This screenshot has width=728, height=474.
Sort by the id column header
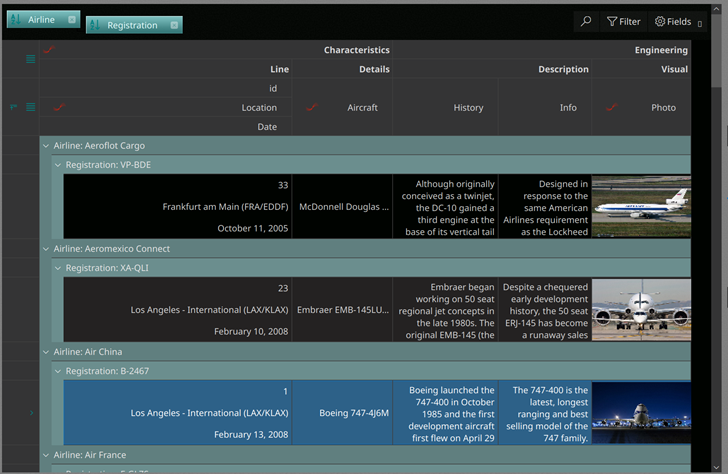166,88
